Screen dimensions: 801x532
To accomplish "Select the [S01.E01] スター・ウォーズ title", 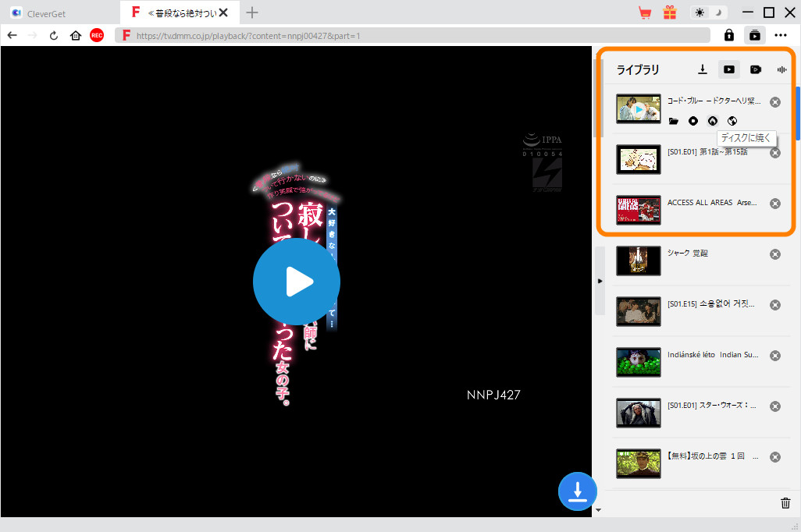I will tap(711, 406).
